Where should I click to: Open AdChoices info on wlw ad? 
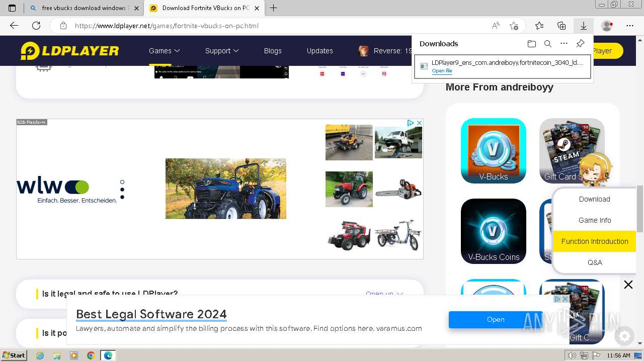click(411, 123)
